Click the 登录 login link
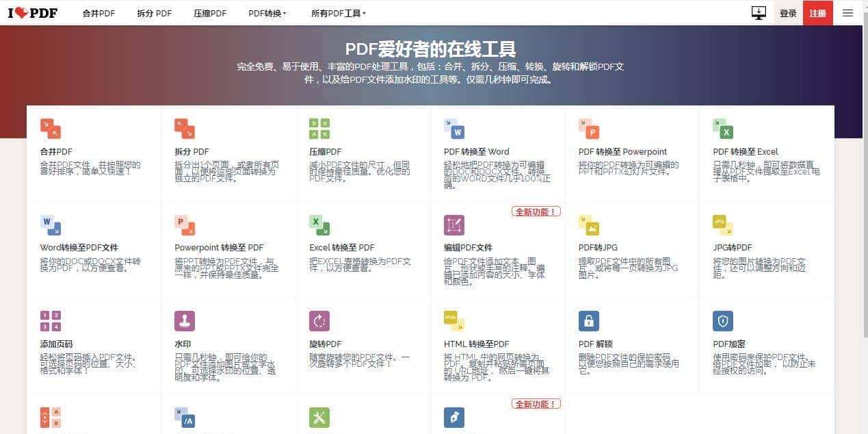This screenshot has height=434, width=868. (x=788, y=12)
